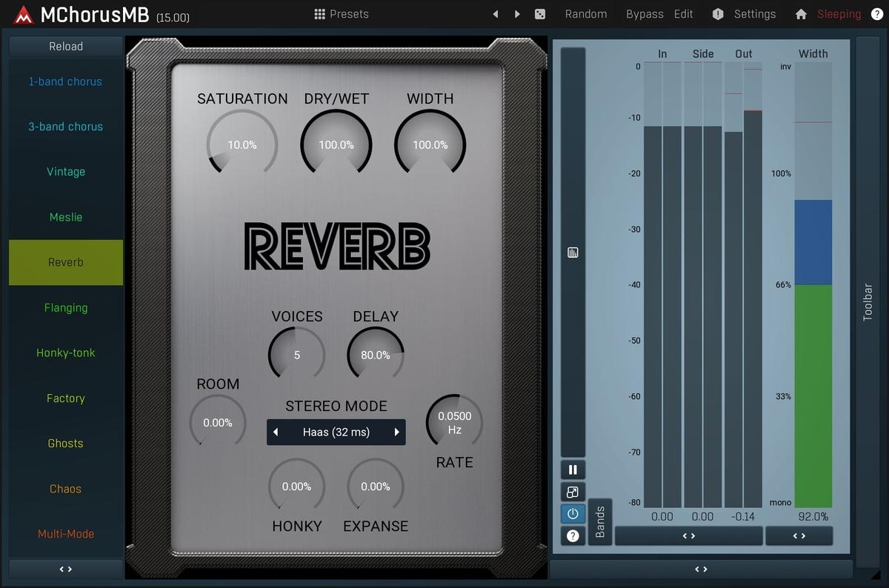Go to previous preset with left arrow

[x=496, y=14]
